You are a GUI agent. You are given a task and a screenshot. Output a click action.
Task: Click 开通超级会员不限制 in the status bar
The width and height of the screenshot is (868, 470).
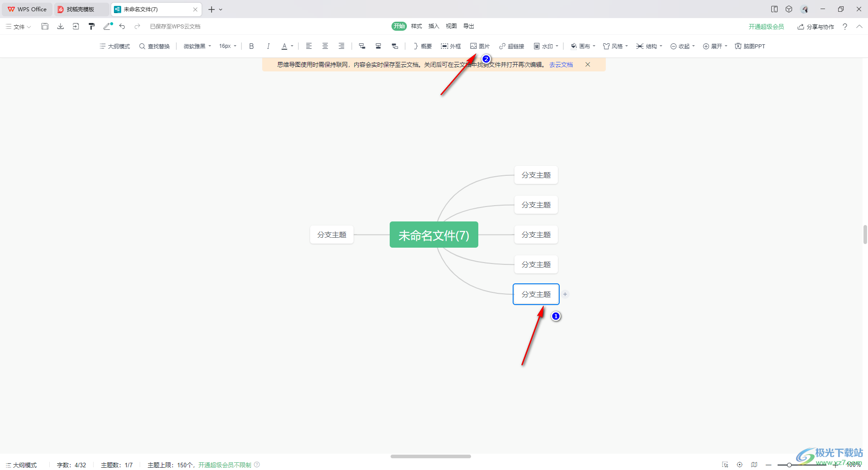pos(225,465)
